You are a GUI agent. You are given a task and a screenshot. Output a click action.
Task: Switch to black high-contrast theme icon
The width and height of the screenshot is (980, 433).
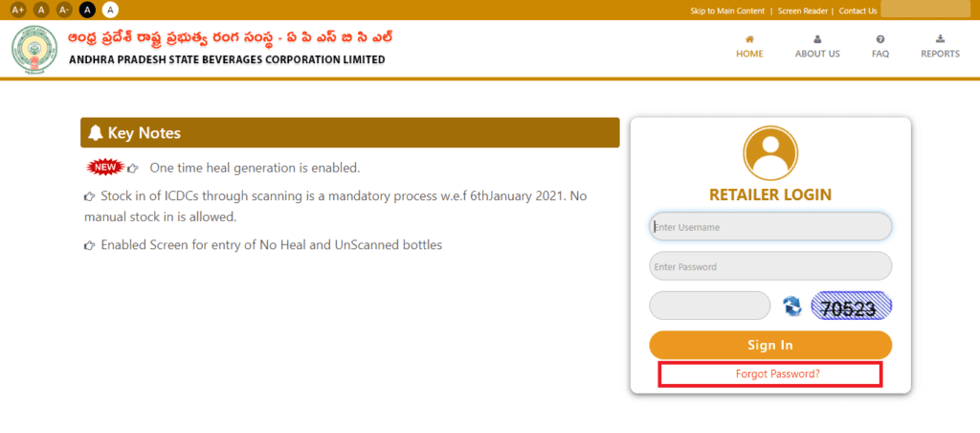(87, 10)
